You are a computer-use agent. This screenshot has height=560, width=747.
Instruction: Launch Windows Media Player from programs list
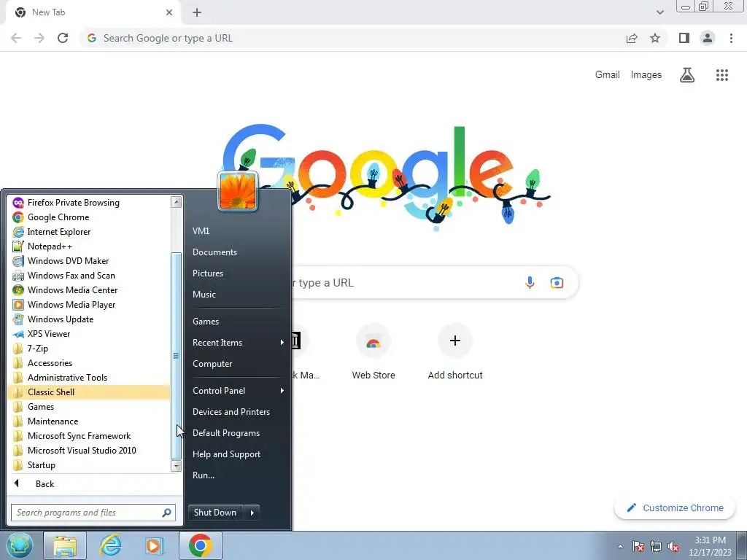point(88,305)
